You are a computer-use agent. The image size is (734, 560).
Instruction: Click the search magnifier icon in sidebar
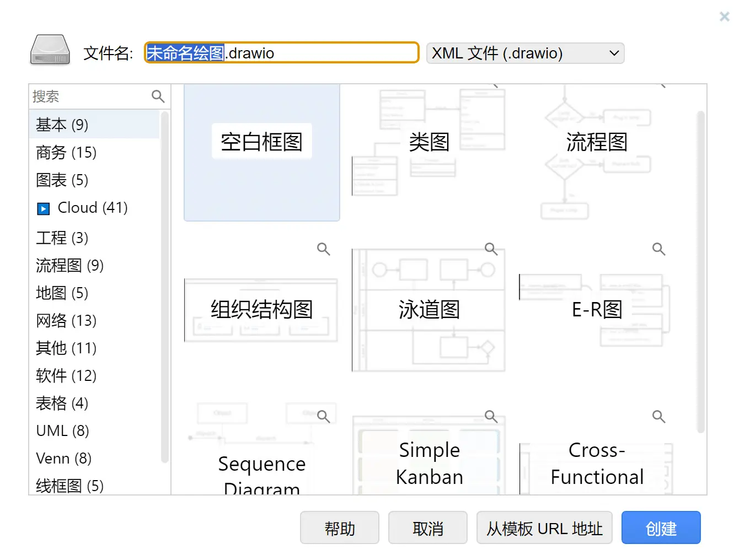coord(158,96)
